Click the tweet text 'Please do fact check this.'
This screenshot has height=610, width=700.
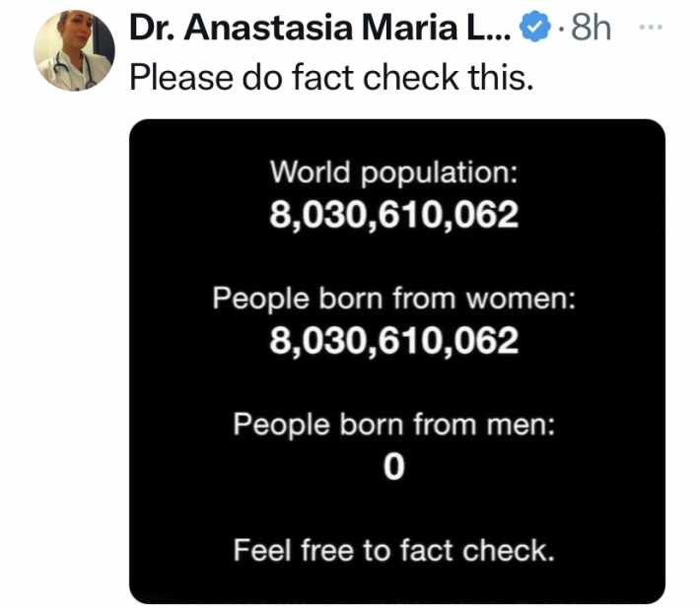point(331,77)
